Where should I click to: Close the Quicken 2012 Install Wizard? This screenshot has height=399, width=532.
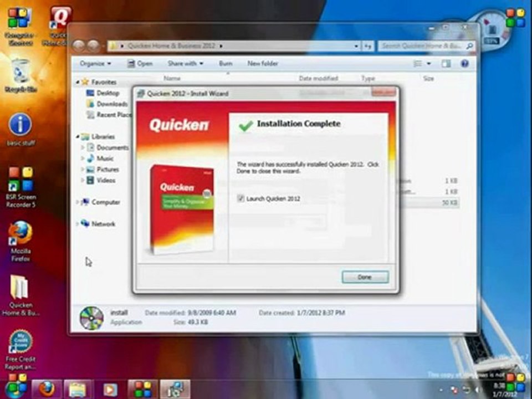point(383,92)
